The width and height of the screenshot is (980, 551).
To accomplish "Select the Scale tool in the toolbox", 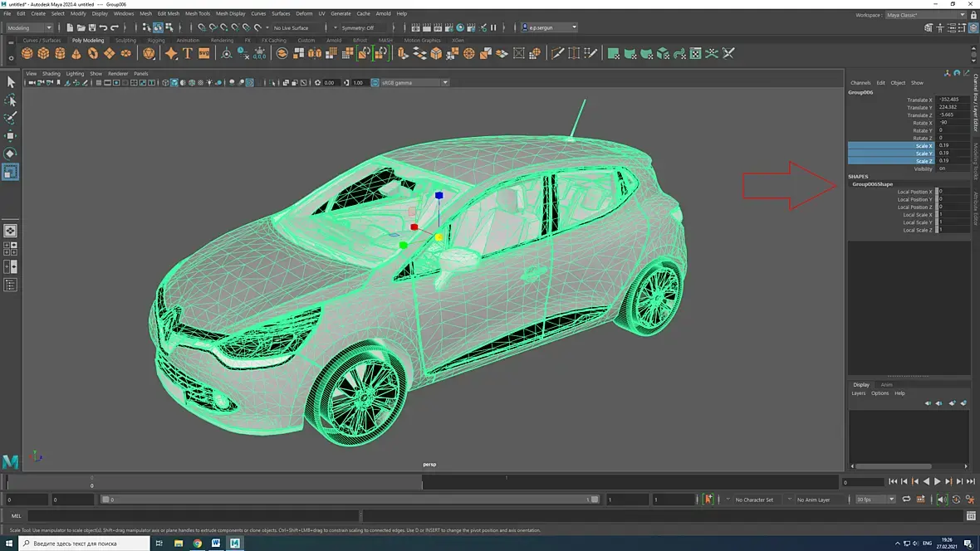I will click(11, 172).
